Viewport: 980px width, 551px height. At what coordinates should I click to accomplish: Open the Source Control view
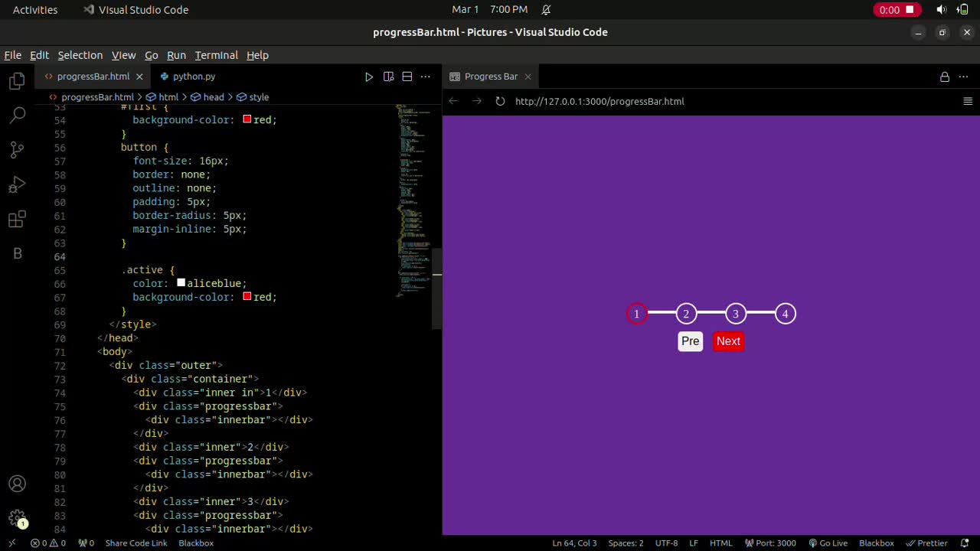click(x=17, y=150)
